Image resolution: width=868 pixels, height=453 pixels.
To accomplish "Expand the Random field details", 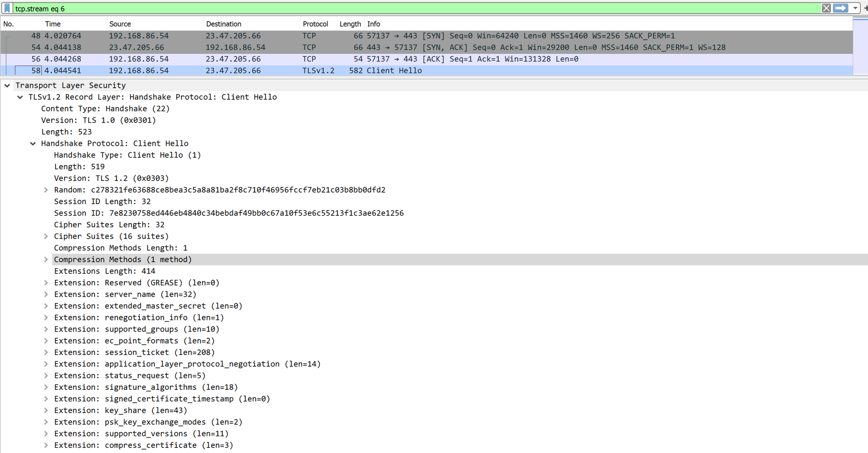I will coord(46,190).
